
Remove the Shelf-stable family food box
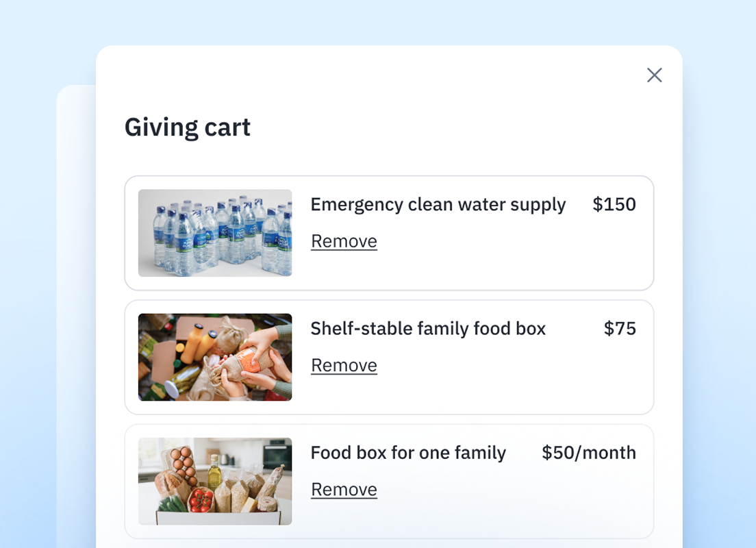click(x=344, y=365)
